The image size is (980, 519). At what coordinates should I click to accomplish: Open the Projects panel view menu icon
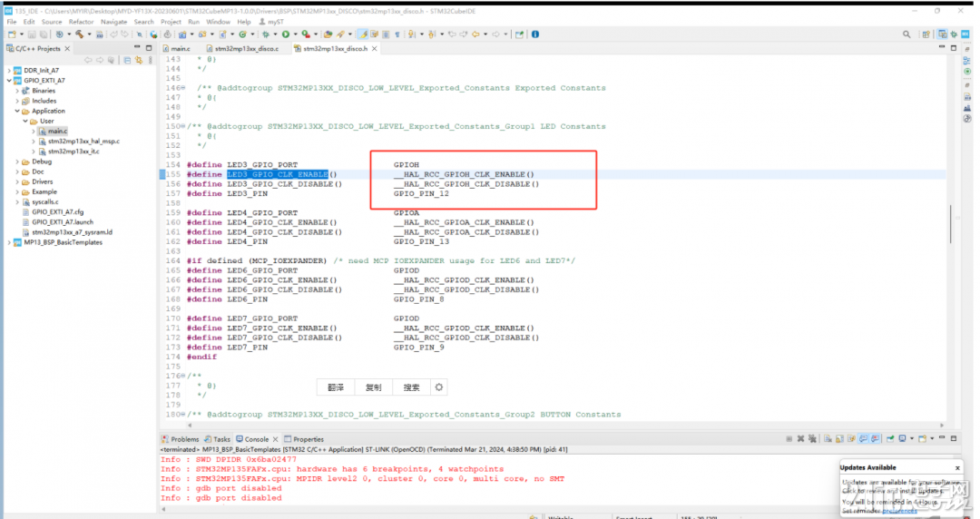pos(150,60)
